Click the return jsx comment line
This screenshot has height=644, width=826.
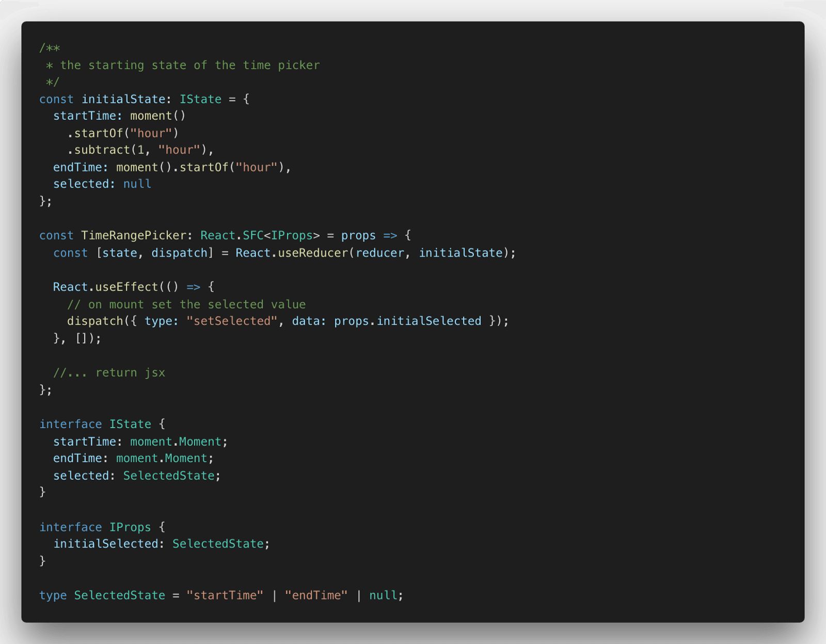[x=108, y=372]
